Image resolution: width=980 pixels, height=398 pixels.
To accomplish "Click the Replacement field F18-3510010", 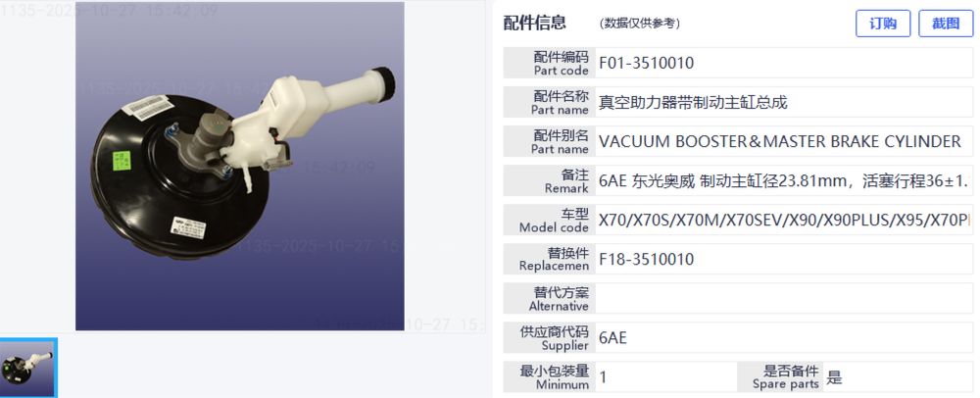I will click(x=784, y=259).
